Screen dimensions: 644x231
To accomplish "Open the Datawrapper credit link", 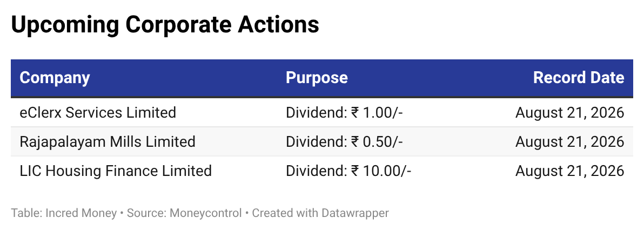I will pyautogui.click(x=355, y=213).
